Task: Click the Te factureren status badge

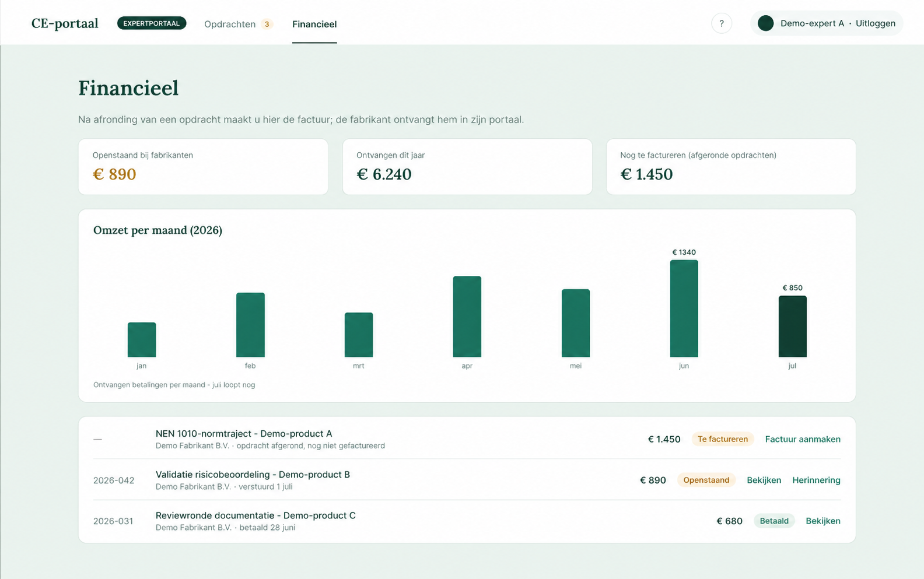Action: [723, 439]
